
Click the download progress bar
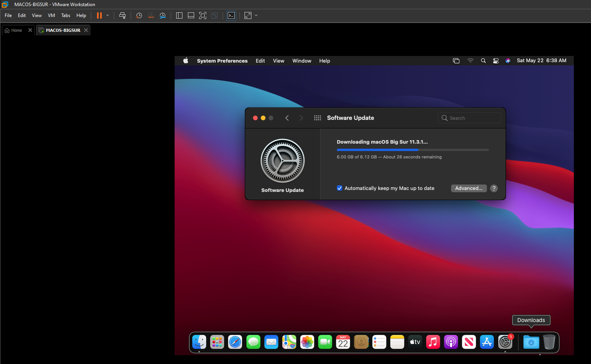click(x=413, y=150)
